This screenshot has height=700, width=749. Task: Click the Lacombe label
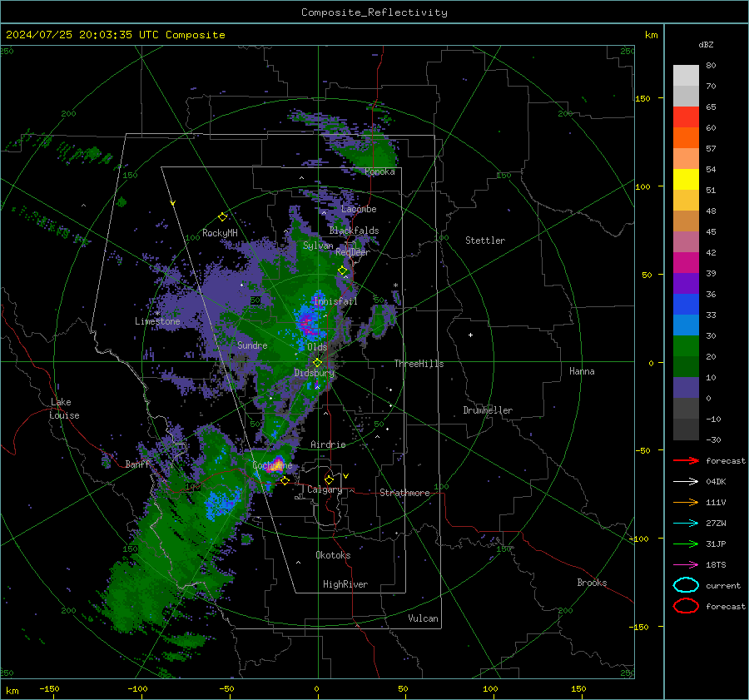coord(359,209)
